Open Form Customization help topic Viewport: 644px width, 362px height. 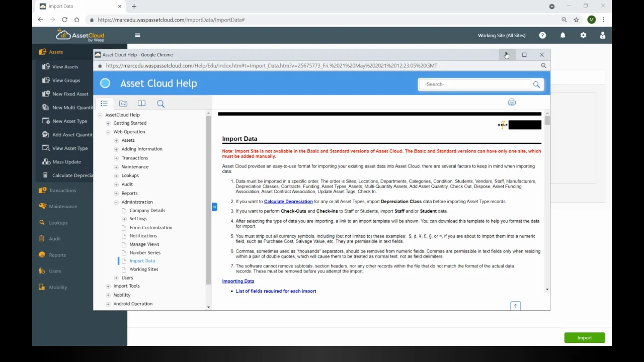(x=150, y=227)
